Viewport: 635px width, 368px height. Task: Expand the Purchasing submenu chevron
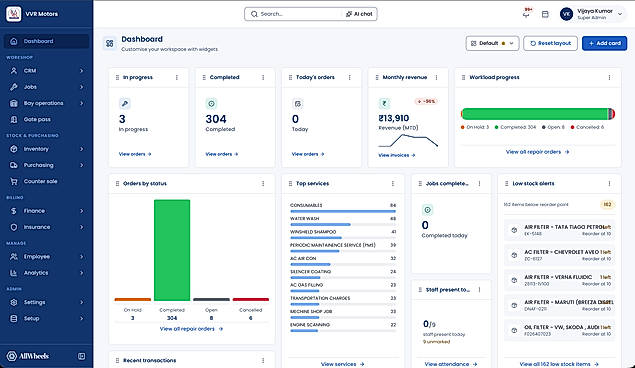click(x=81, y=165)
